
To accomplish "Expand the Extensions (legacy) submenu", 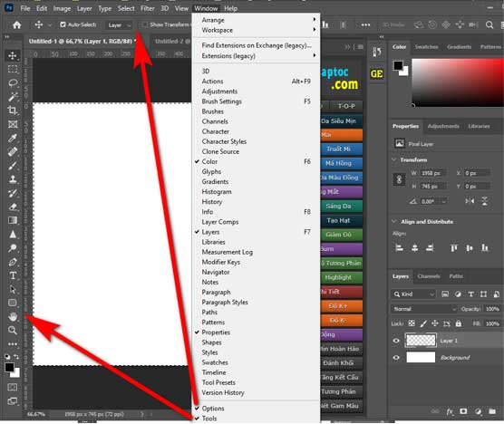I will click(x=256, y=56).
